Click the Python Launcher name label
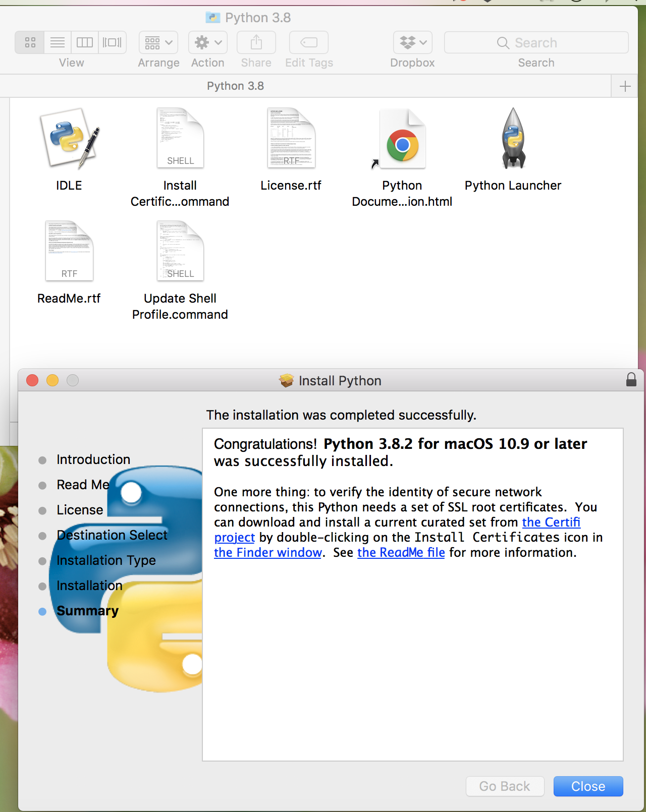 pos(513,186)
